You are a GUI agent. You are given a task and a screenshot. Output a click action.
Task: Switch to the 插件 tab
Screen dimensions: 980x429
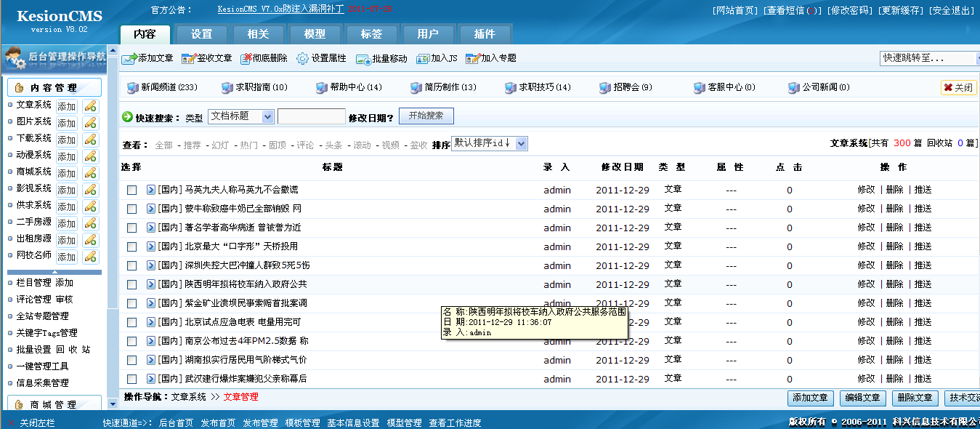coord(485,34)
